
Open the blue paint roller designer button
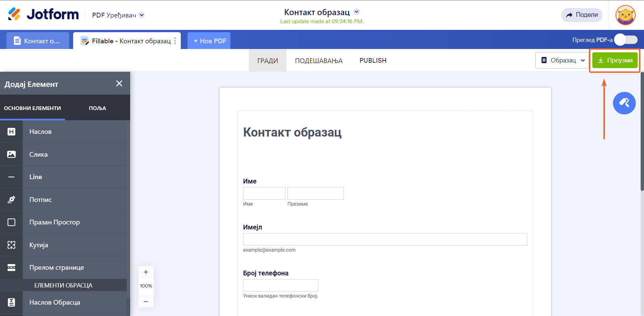pyautogui.click(x=624, y=103)
